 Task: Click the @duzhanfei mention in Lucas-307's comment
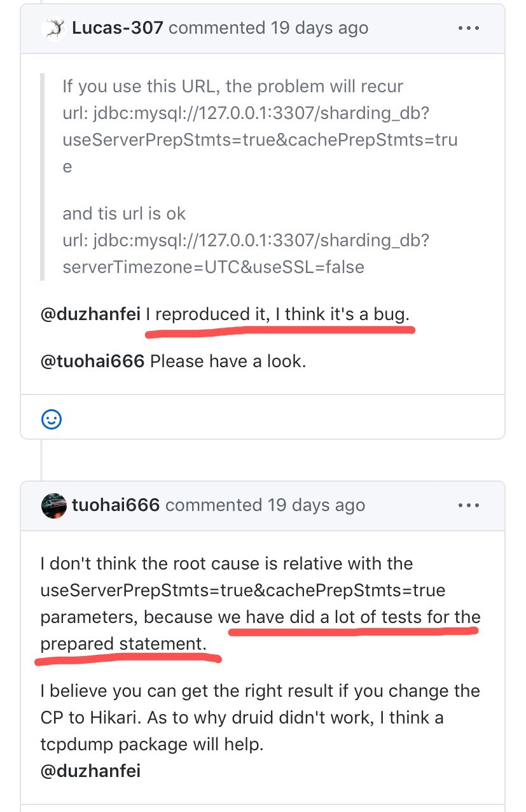point(90,314)
